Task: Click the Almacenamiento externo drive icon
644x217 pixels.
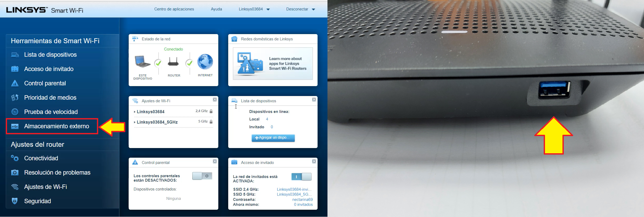Action: pyautogui.click(x=15, y=126)
